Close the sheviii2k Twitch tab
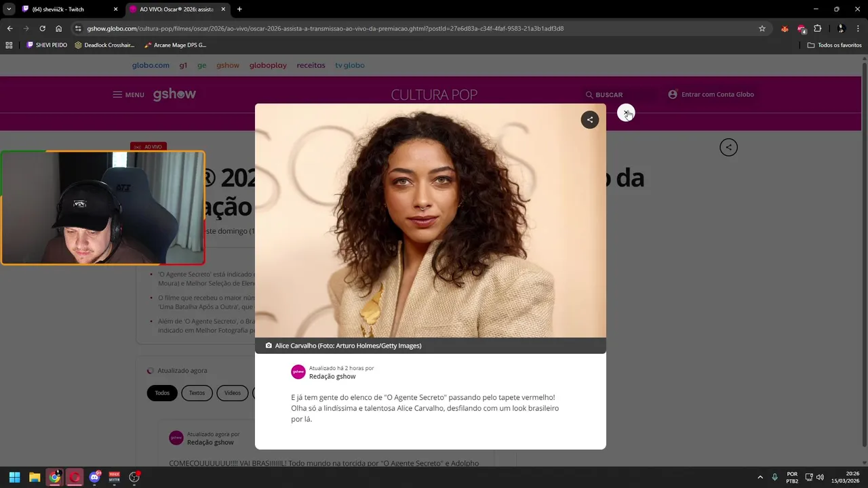 tap(115, 9)
